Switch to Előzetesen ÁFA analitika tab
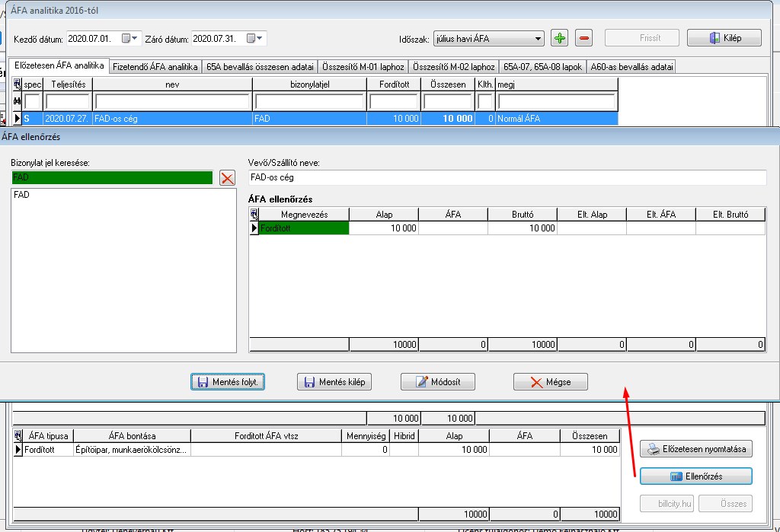The image size is (780, 532). point(59,65)
